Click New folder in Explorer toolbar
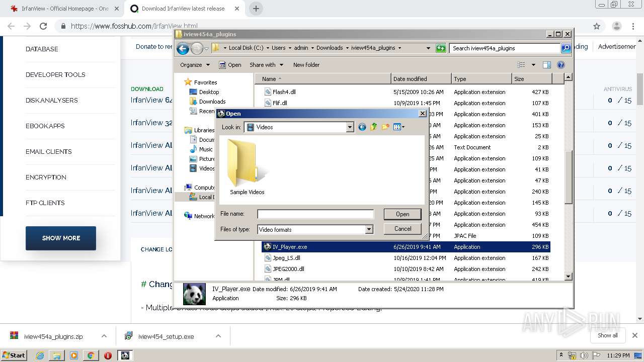The width and height of the screenshot is (644, 362). click(306, 65)
